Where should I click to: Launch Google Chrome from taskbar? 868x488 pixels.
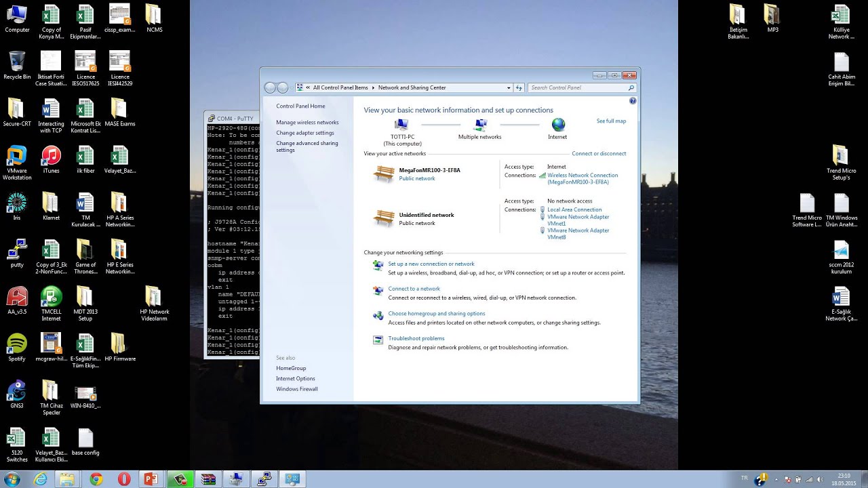click(x=96, y=479)
